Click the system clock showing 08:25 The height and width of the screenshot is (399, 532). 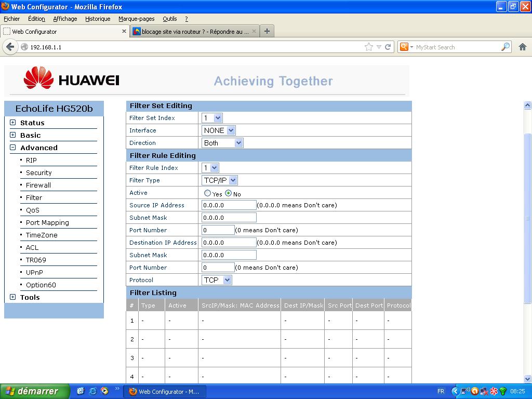[517, 391]
